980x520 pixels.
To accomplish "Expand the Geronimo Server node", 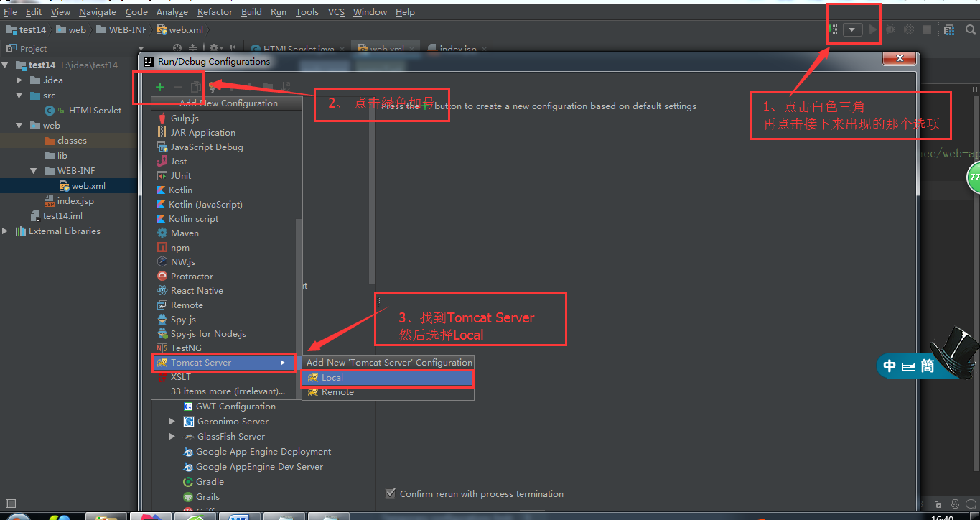I will click(172, 422).
